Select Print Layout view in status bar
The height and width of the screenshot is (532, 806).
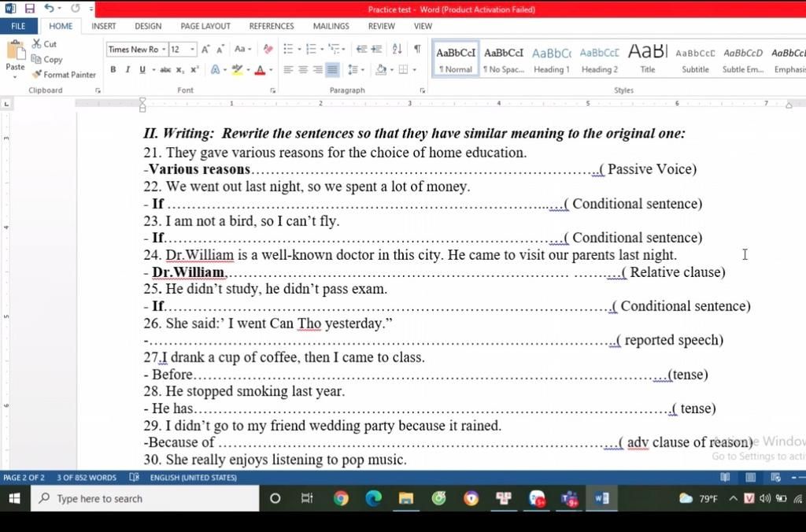tap(750, 478)
